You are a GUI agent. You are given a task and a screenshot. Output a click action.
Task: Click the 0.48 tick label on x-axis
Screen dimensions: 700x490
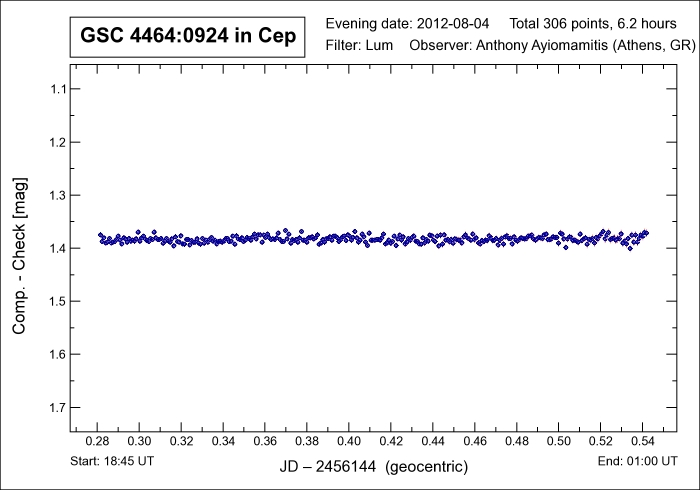tap(516, 441)
